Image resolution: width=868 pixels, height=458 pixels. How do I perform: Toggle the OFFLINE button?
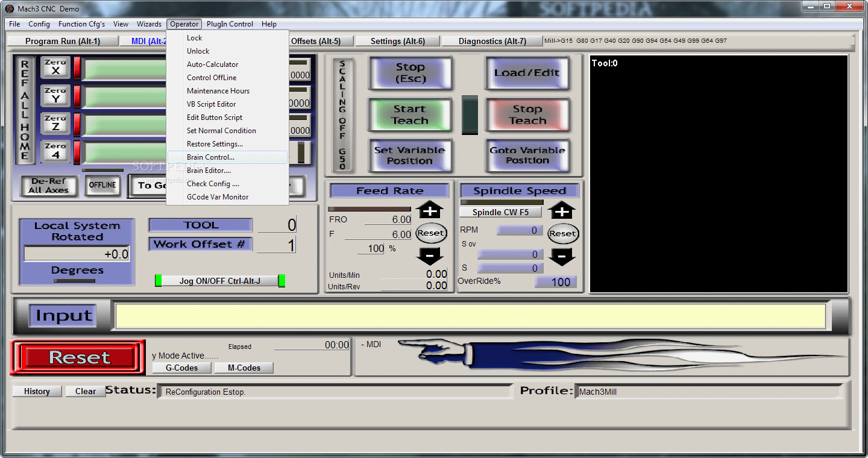point(102,185)
